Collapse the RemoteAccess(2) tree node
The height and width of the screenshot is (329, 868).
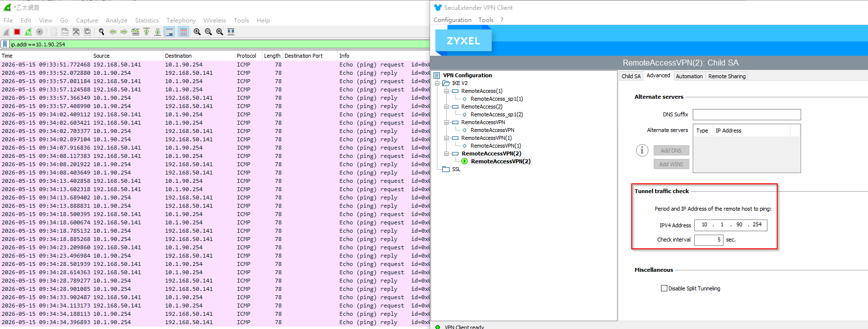coord(446,107)
